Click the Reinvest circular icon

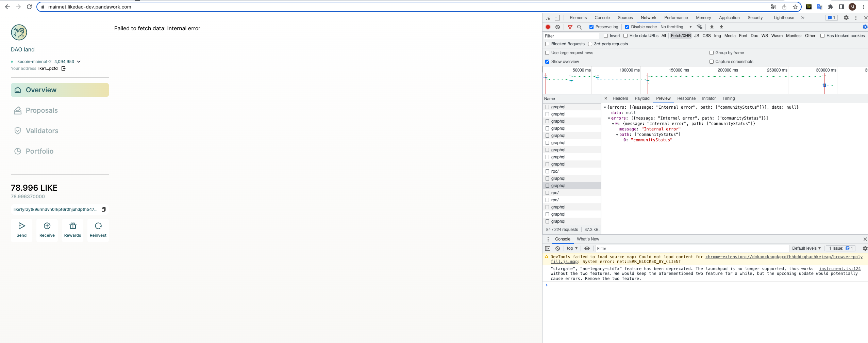pyautogui.click(x=98, y=230)
